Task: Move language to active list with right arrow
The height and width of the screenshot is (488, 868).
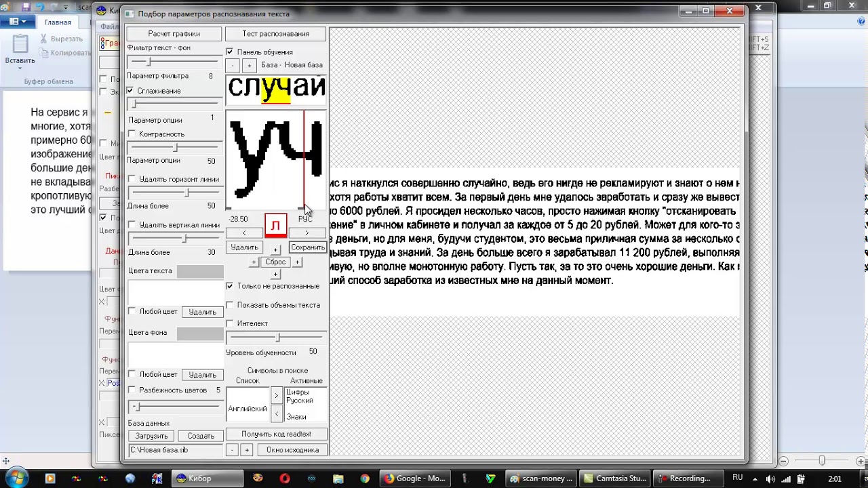Action: (276, 394)
